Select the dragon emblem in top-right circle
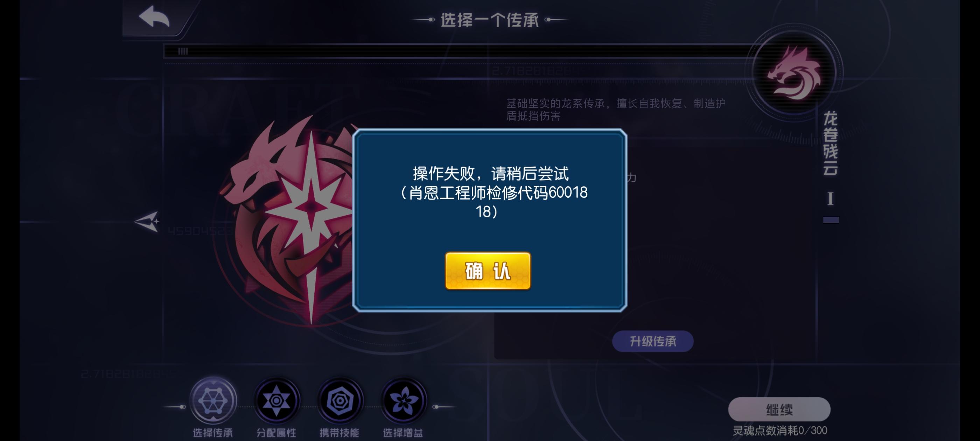Viewport: 980px width, 441px height. 794,72
